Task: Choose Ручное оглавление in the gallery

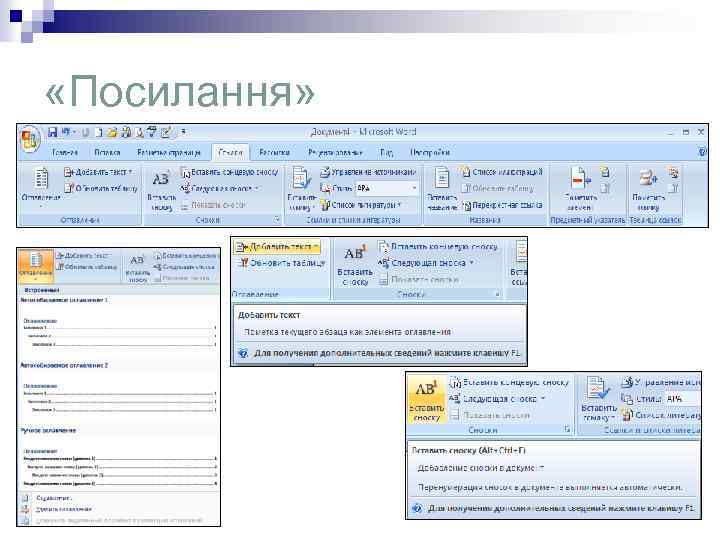Action: (x=118, y=459)
